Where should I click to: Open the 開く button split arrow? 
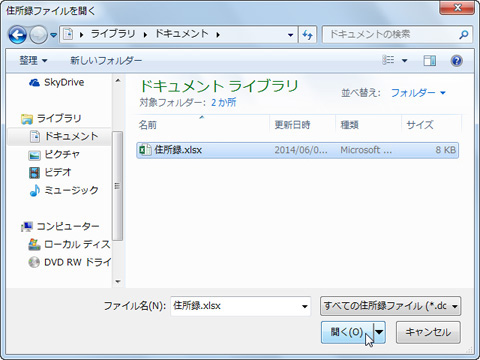379,332
